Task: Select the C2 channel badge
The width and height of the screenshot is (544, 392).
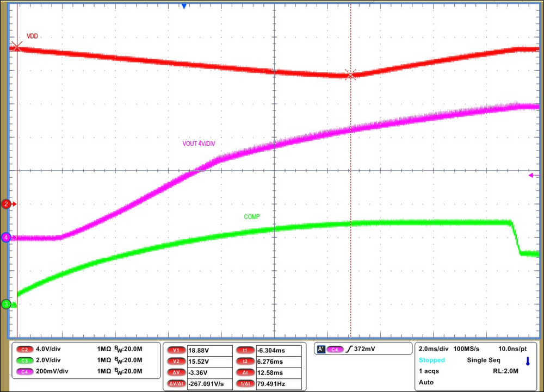Action: tap(26, 350)
